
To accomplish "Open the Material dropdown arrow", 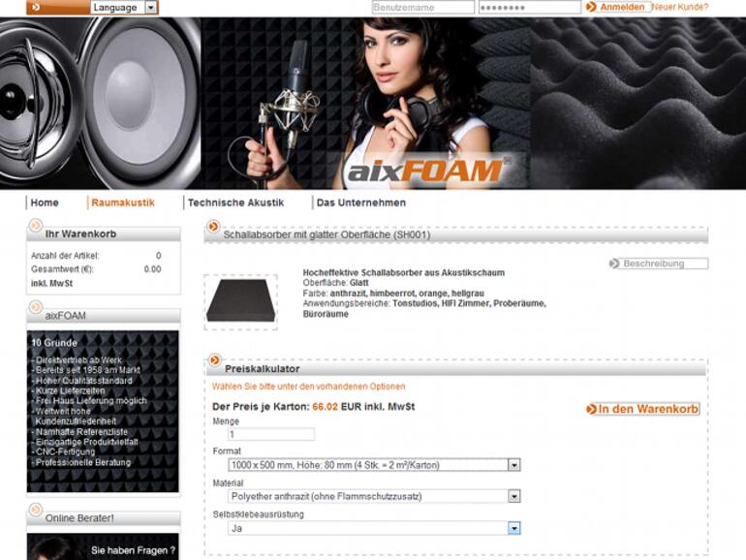I will click(x=513, y=496).
